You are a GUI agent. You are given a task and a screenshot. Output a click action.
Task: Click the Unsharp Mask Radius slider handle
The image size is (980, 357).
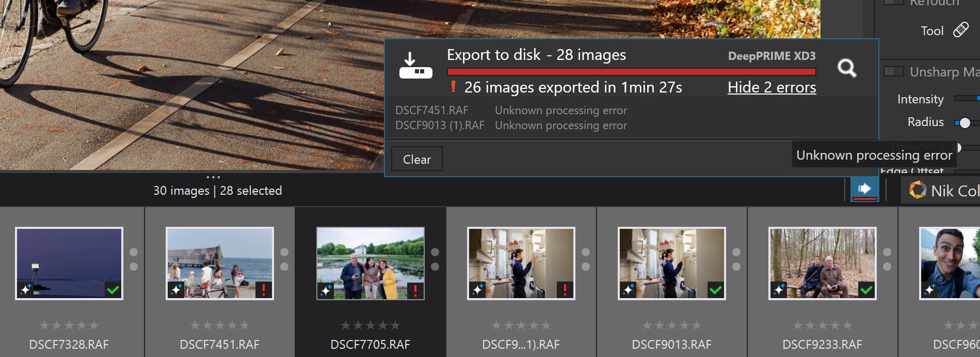coord(965,122)
